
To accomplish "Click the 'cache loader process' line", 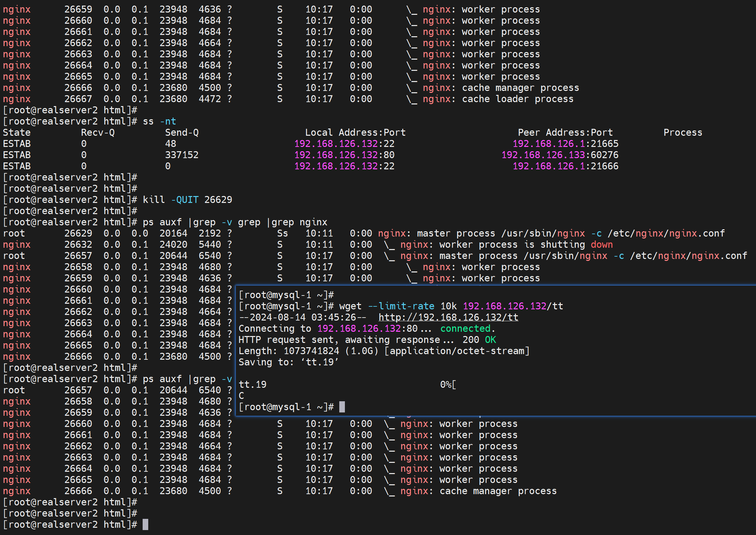I will pos(518,99).
